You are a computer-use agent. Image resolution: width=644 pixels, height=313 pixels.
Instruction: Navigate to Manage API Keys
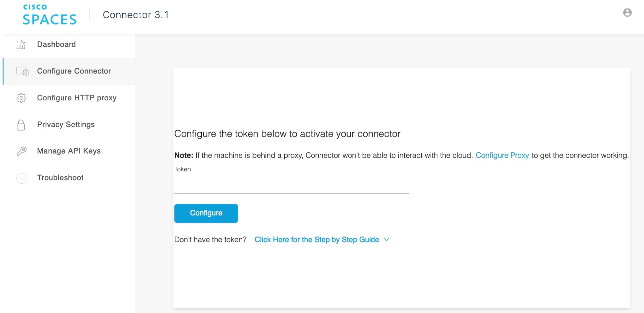coord(69,151)
